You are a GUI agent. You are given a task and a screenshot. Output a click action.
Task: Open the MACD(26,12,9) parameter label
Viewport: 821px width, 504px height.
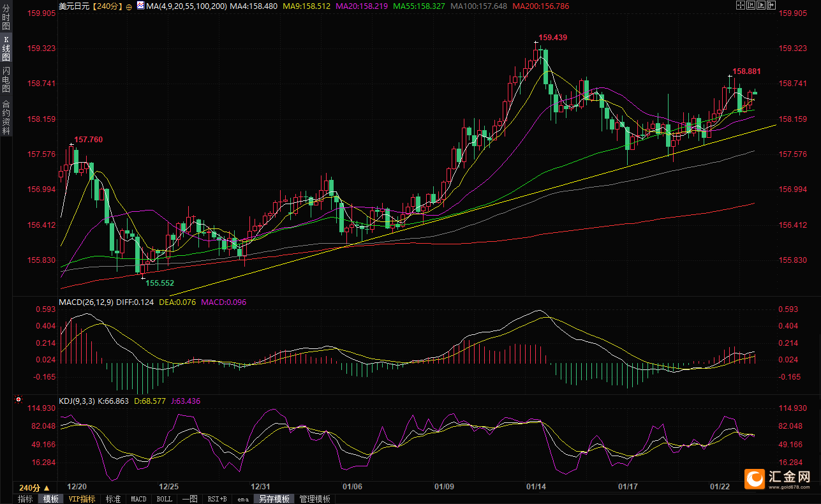(x=85, y=302)
